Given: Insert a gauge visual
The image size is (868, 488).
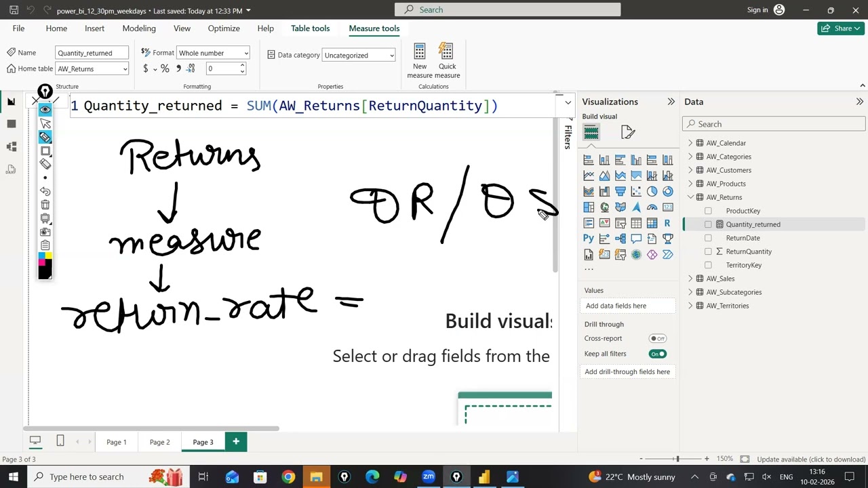Looking at the screenshot, I should tap(652, 207).
